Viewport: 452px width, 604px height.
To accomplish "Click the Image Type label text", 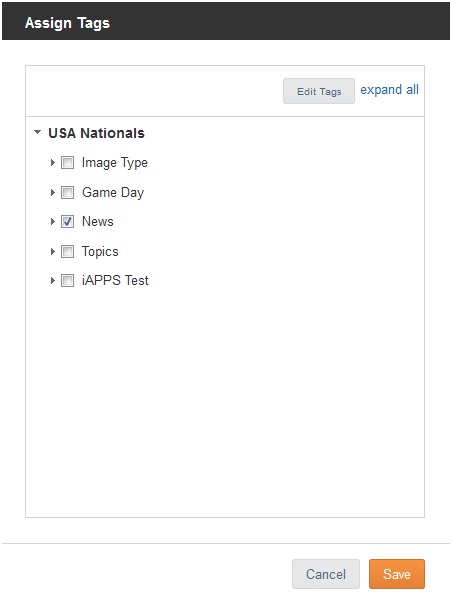I will 114,163.
